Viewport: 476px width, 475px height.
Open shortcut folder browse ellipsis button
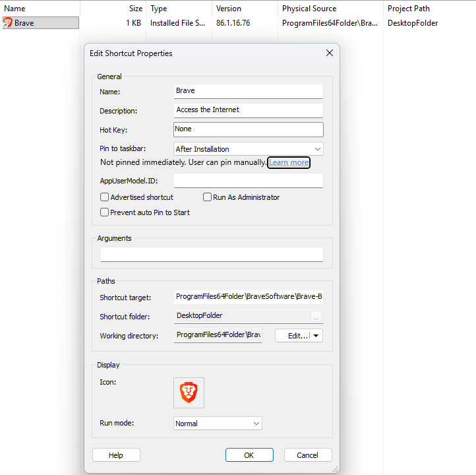pyautogui.click(x=316, y=317)
